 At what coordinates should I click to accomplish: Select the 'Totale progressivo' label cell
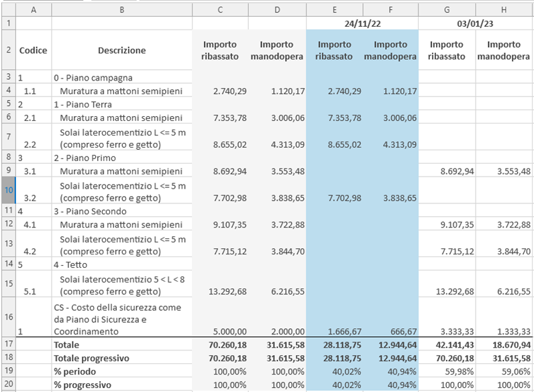pyautogui.click(x=122, y=358)
